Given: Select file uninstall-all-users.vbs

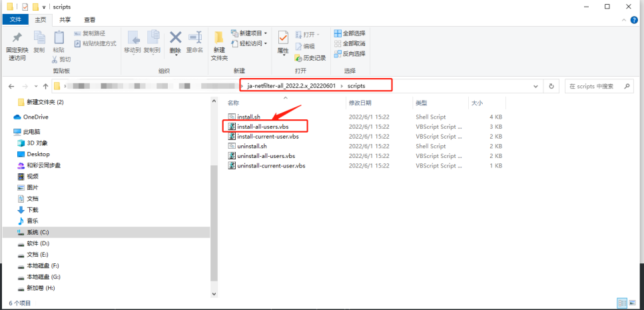Looking at the screenshot, I should [266, 156].
